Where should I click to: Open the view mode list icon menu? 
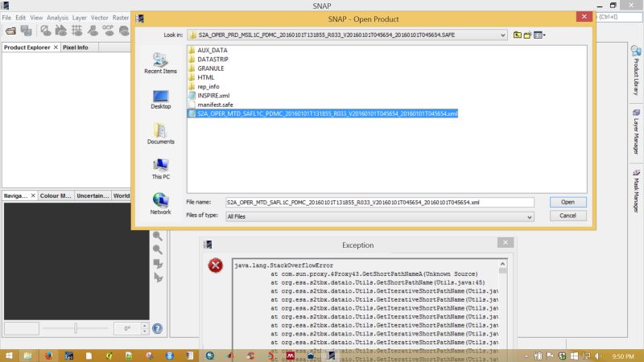tap(539, 35)
